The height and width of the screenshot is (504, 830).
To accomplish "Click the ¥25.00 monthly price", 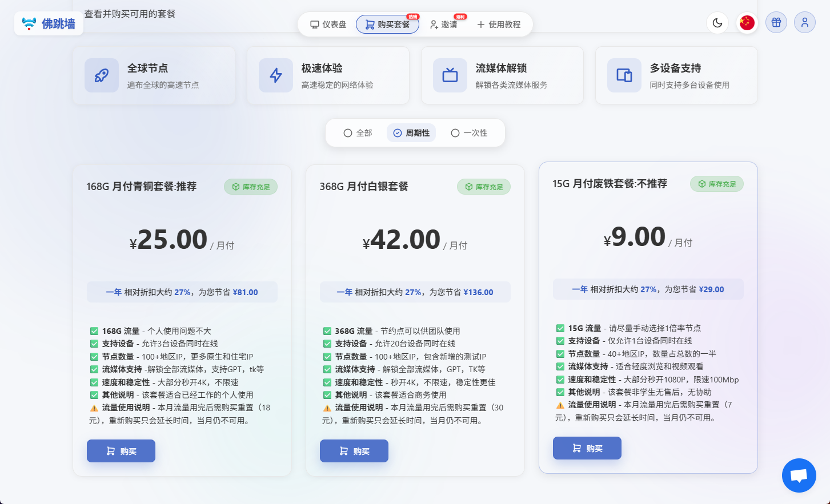I will click(x=182, y=240).
